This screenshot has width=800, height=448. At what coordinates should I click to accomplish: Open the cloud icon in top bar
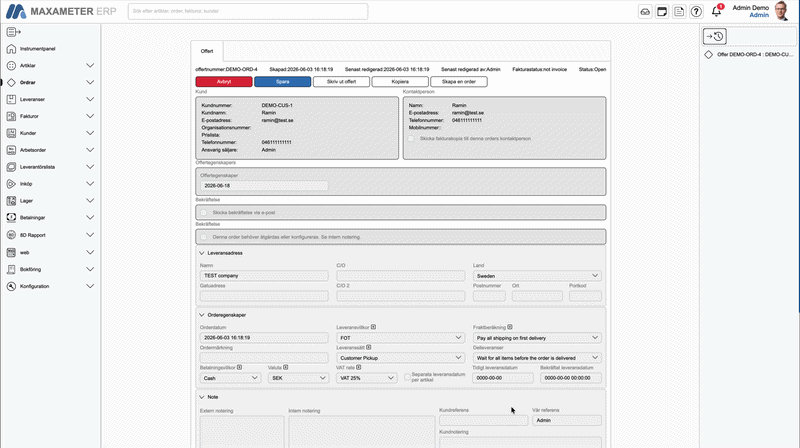tap(645, 12)
